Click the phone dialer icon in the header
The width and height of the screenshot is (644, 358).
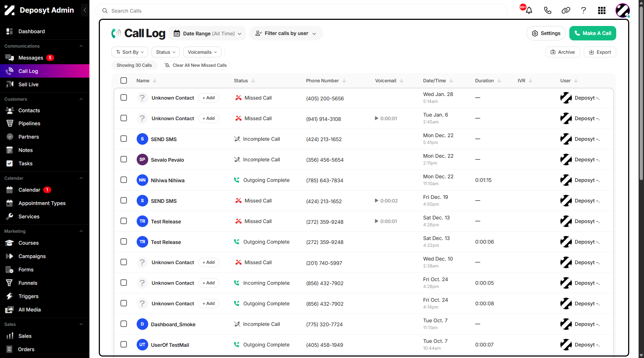[x=547, y=10]
